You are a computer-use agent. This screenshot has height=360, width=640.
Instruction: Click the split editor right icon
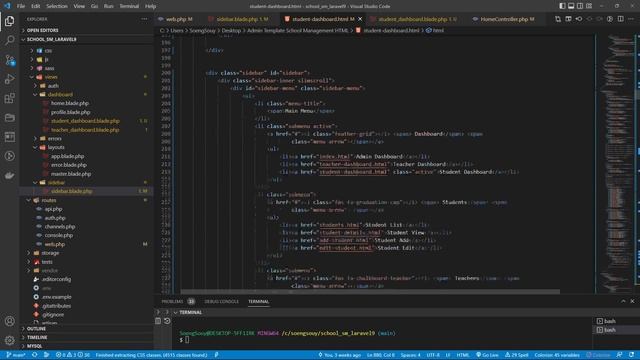pos(620,19)
